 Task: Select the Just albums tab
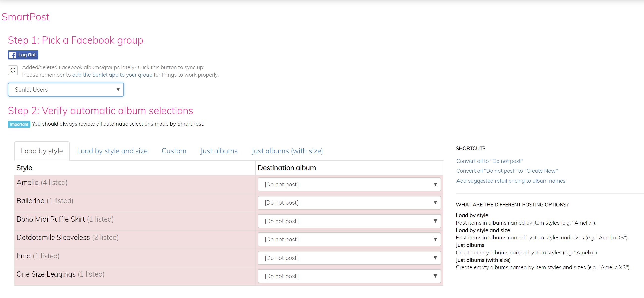219,151
